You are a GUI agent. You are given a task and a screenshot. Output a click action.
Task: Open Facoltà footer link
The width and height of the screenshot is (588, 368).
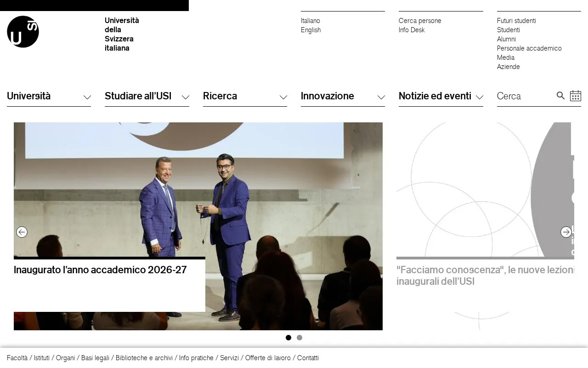tap(17, 358)
